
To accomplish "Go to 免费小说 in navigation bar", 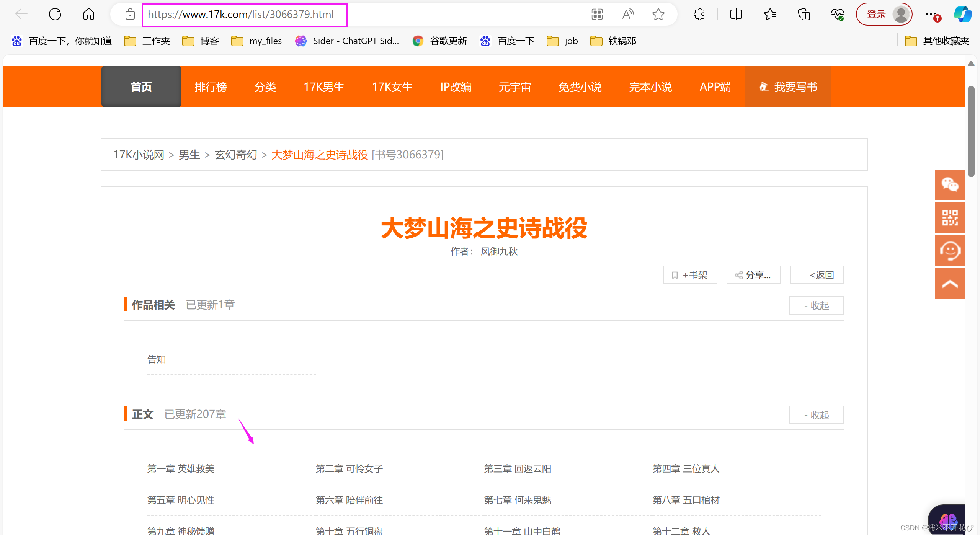I will tap(580, 87).
